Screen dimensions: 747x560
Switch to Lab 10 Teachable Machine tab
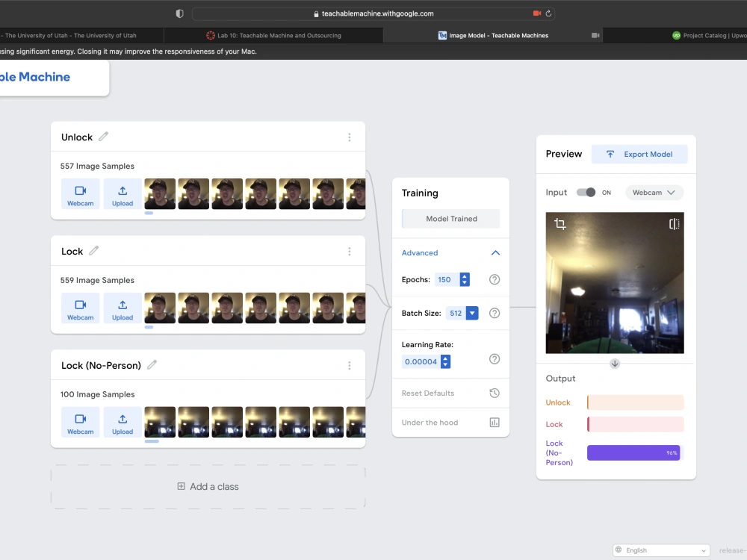point(273,35)
